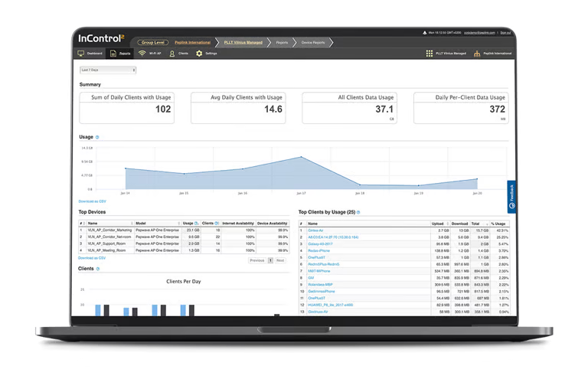Click the Avg Daily Clients with Usage card
The image size is (588, 379).
238,108
